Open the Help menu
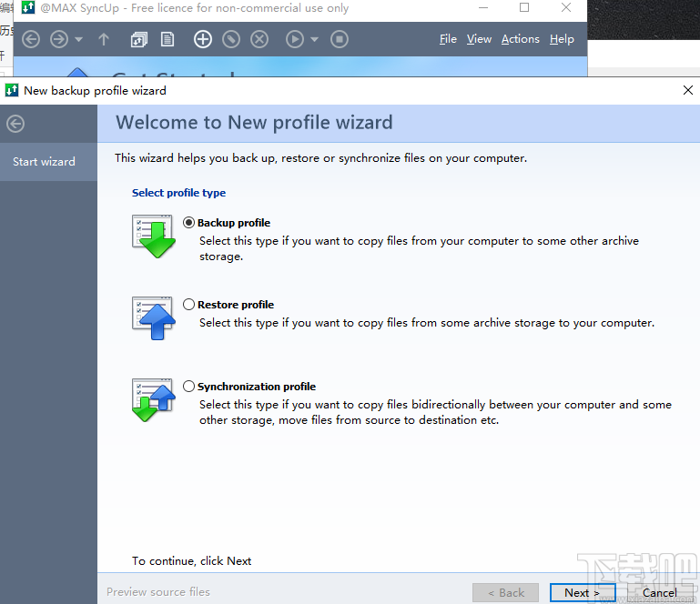Image resolution: width=700 pixels, height=604 pixels. [562, 39]
